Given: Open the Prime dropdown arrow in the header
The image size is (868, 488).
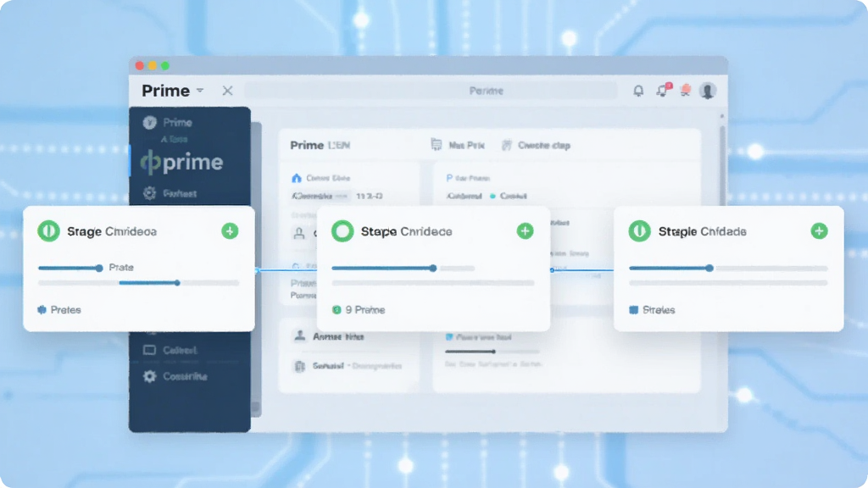Looking at the screenshot, I should (200, 90).
